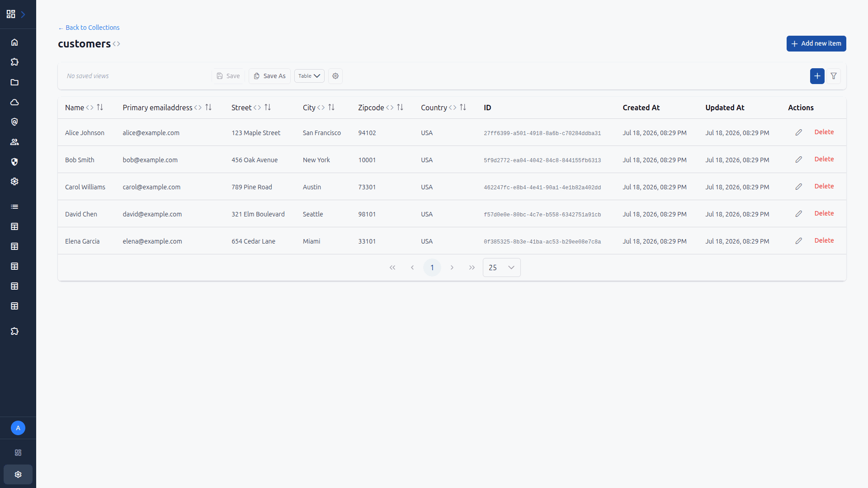Click Add new item button

pos(816,44)
